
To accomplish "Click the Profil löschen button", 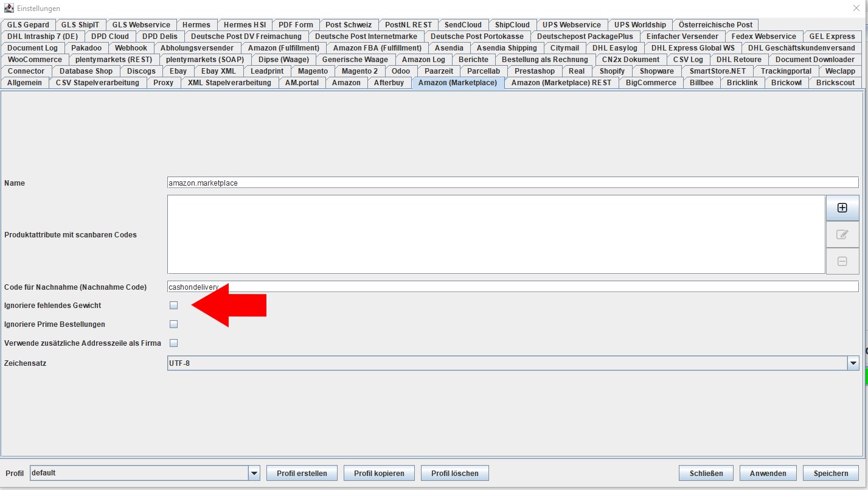I will (x=455, y=473).
